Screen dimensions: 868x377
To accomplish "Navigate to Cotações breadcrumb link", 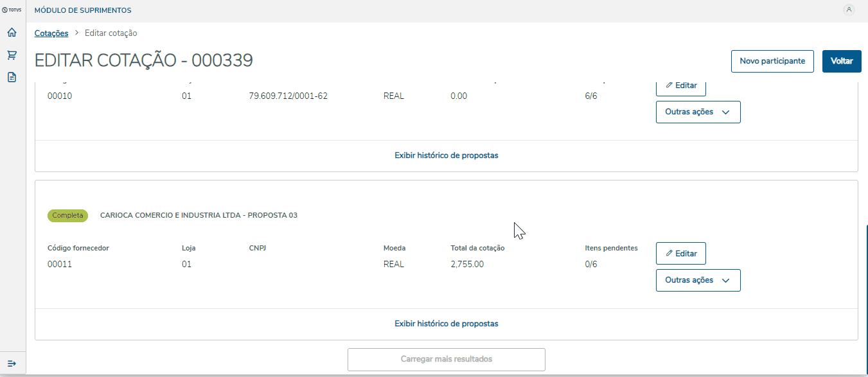I will [x=51, y=33].
